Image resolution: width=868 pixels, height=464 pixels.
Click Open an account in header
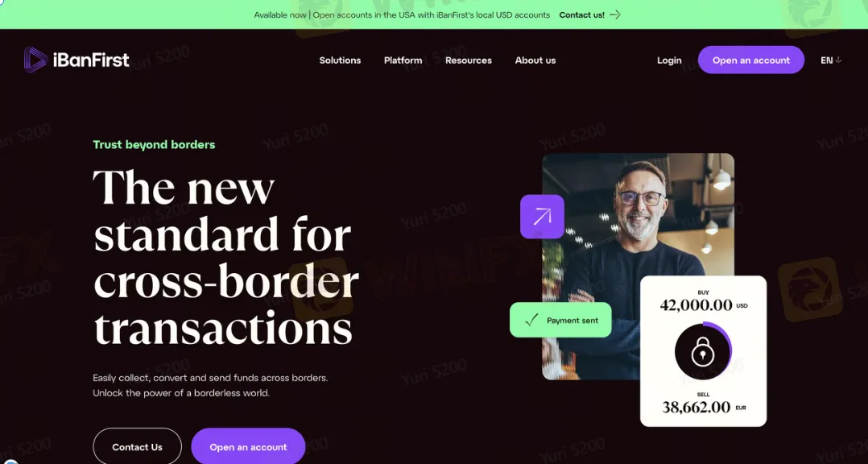pos(750,60)
